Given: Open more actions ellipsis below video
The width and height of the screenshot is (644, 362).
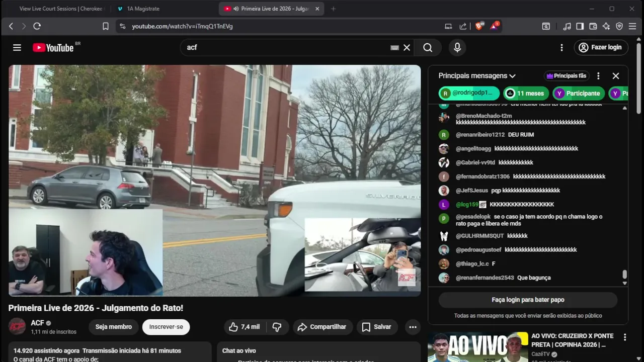Looking at the screenshot, I should 413,327.
